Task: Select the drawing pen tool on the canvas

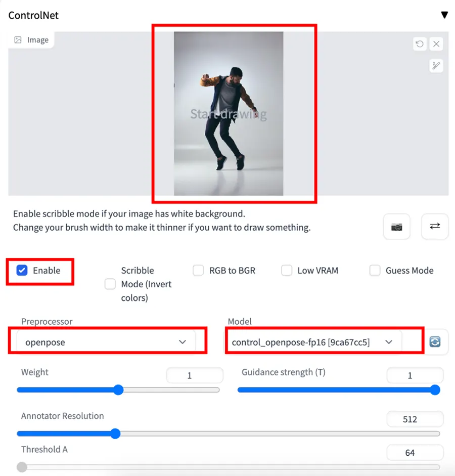Action: coord(436,66)
